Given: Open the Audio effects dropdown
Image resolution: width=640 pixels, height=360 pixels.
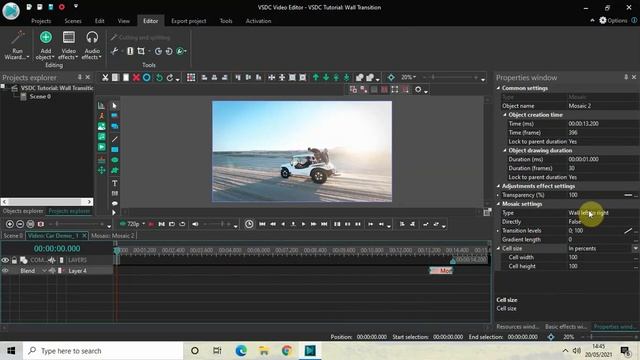Looking at the screenshot, I should click(x=92, y=46).
